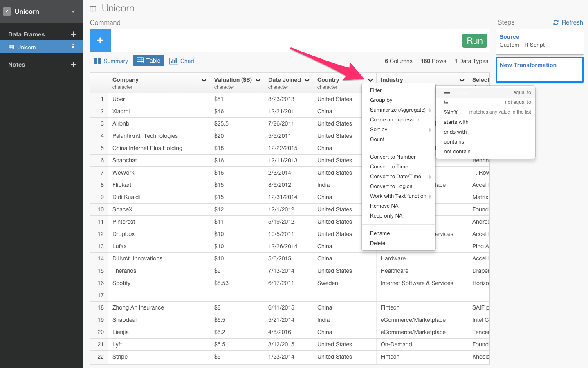The width and height of the screenshot is (588, 368).
Task: Switch to the Chart view tab
Action: pos(182,61)
